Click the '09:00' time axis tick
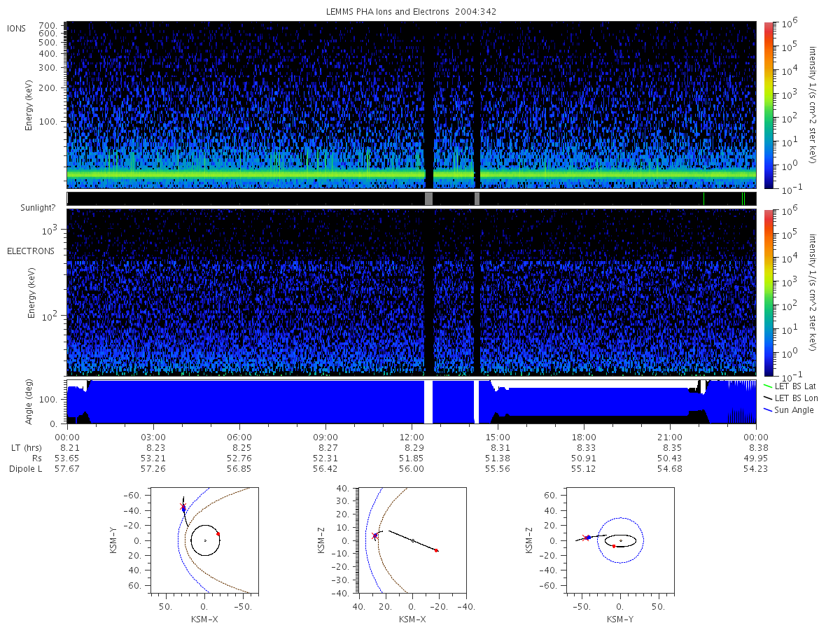The image size is (840, 630). coord(325,437)
